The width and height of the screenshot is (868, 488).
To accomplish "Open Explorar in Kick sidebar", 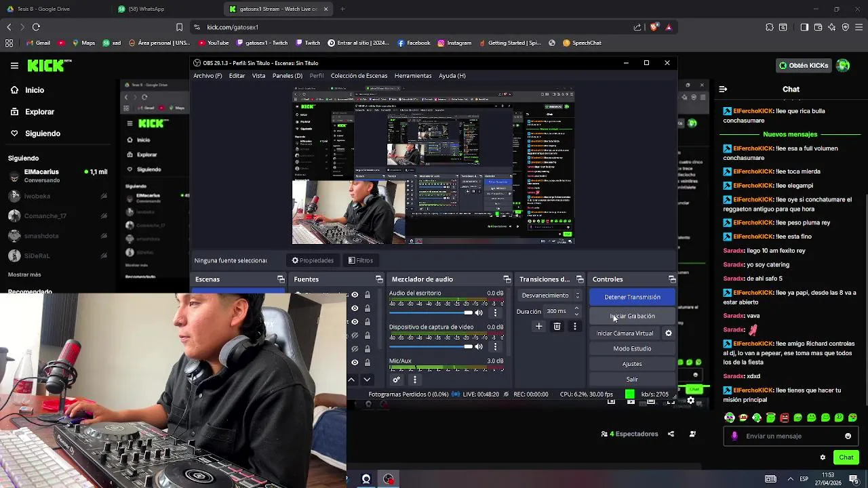I will point(39,112).
